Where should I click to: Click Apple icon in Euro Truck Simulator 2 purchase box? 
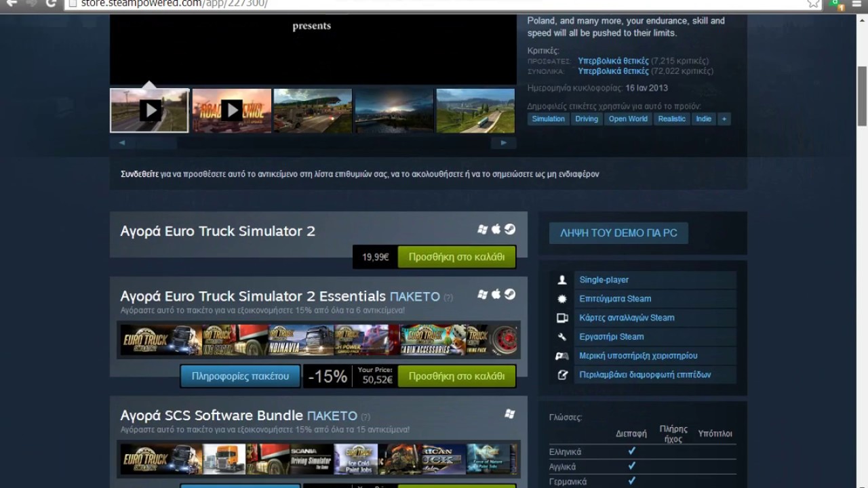click(496, 229)
